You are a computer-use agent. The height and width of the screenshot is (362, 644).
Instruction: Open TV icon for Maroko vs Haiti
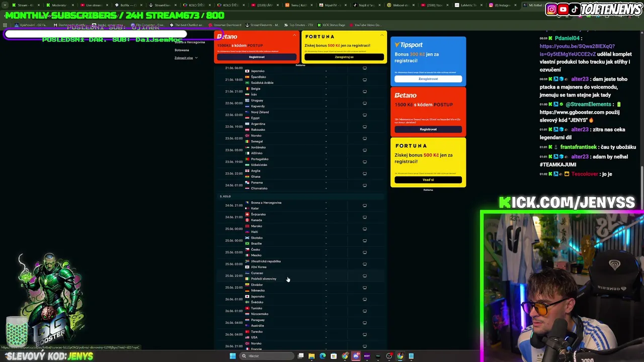pyautogui.click(x=365, y=229)
